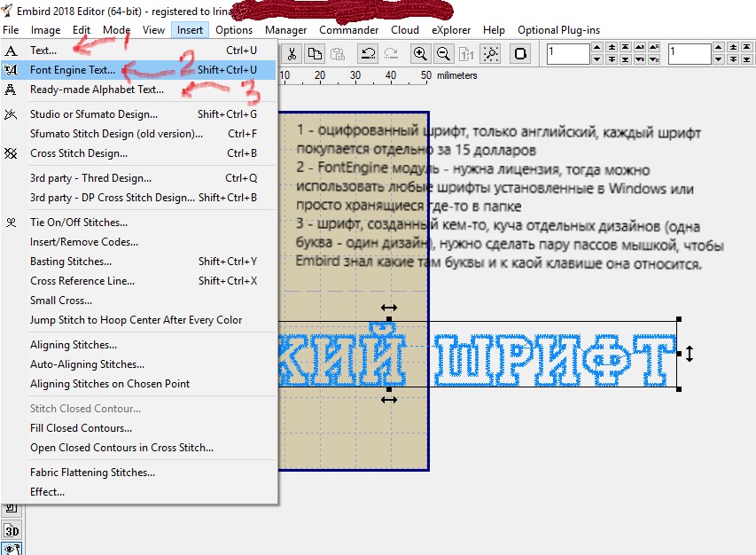Click the Embird app icon in title bar
756x555 pixels.
[x=7, y=10]
